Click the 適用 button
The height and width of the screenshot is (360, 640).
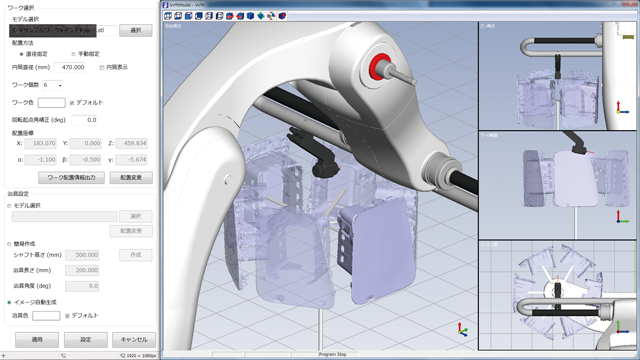(x=37, y=340)
